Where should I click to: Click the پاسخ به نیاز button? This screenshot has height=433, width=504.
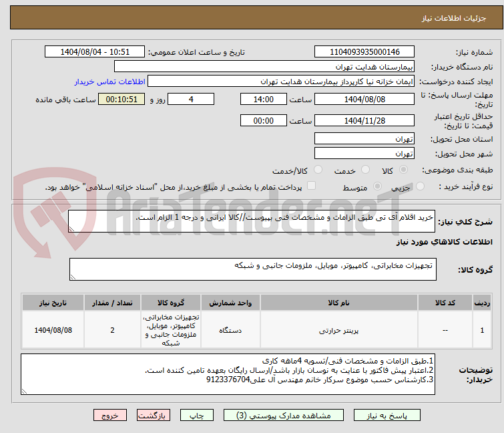(x=387, y=416)
